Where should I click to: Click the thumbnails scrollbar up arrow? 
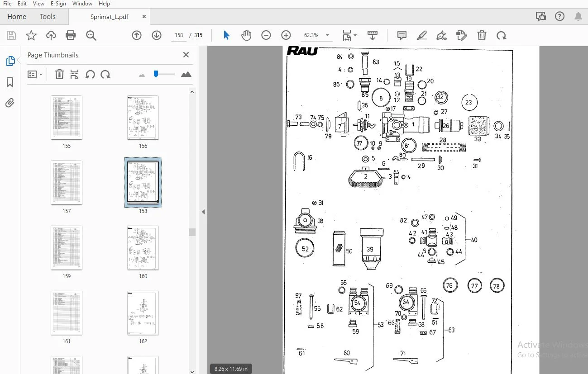point(192,92)
